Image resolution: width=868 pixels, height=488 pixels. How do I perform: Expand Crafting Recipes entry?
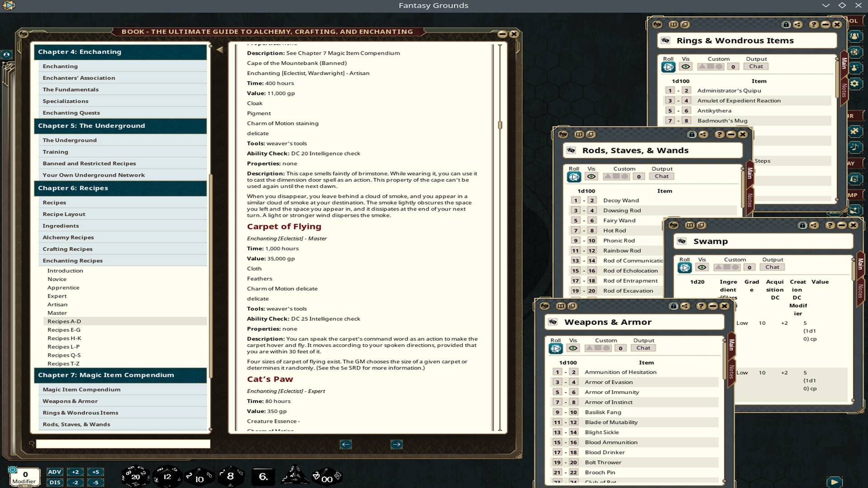123,249
